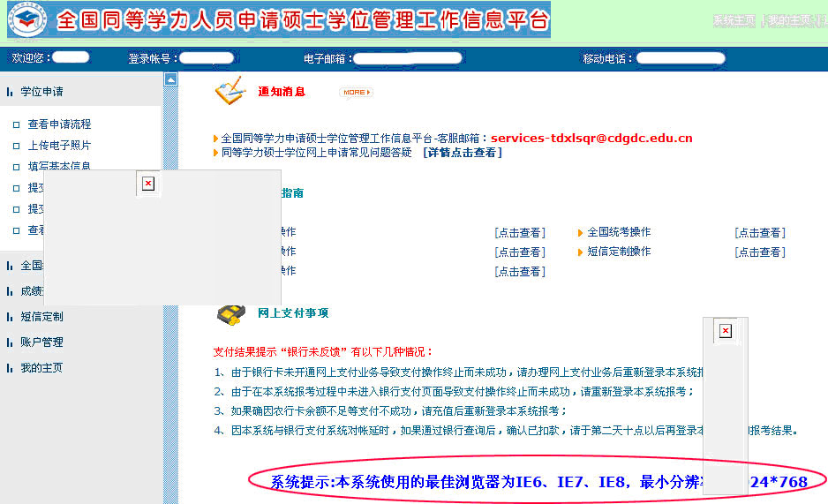Click the orange arrow bullet before 短信定制操作

coord(580,252)
